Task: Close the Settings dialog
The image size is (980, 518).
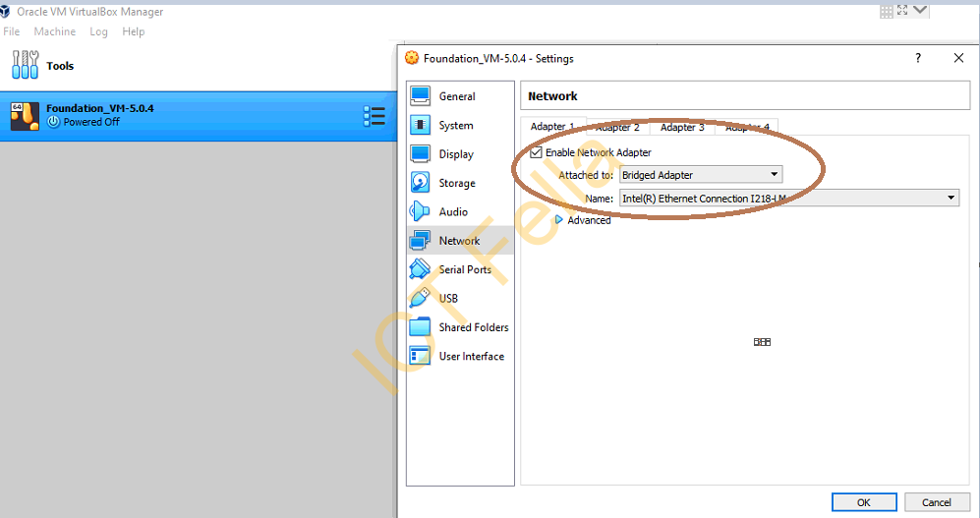Action: coord(958,58)
